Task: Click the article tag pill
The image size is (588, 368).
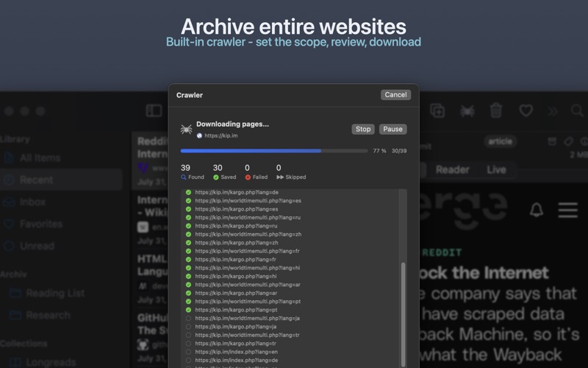Action: coord(500,141)
